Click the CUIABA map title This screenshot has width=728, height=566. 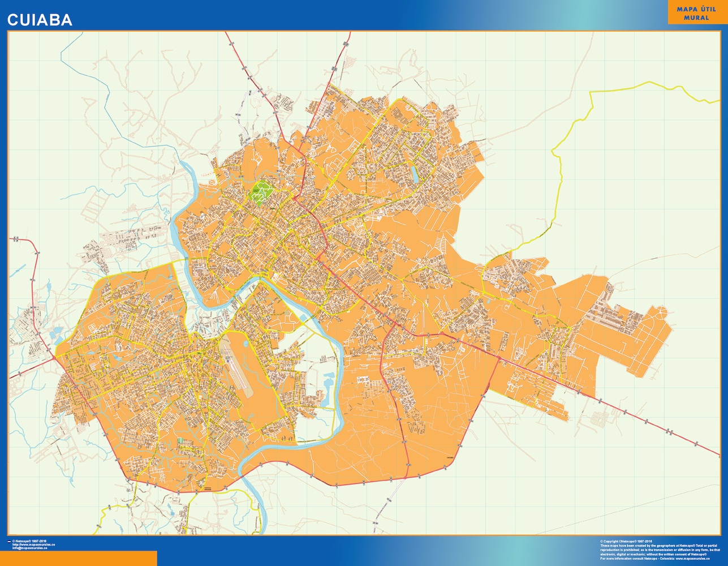40,20
